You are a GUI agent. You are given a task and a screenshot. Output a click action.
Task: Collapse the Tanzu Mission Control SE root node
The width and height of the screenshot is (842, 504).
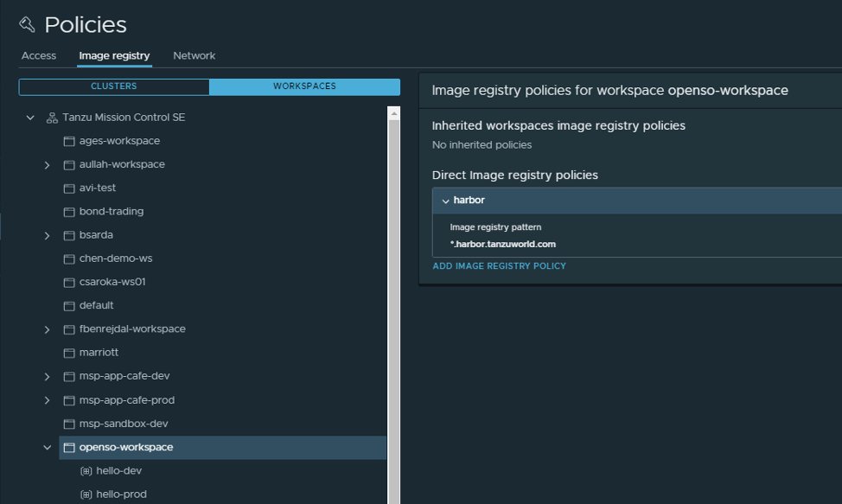(30, 118)
